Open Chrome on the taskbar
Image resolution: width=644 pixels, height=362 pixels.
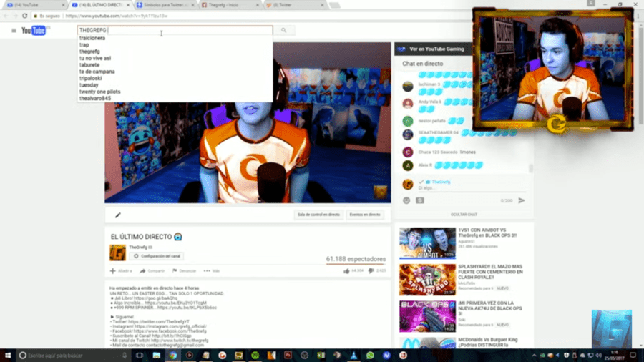(173, 356)
